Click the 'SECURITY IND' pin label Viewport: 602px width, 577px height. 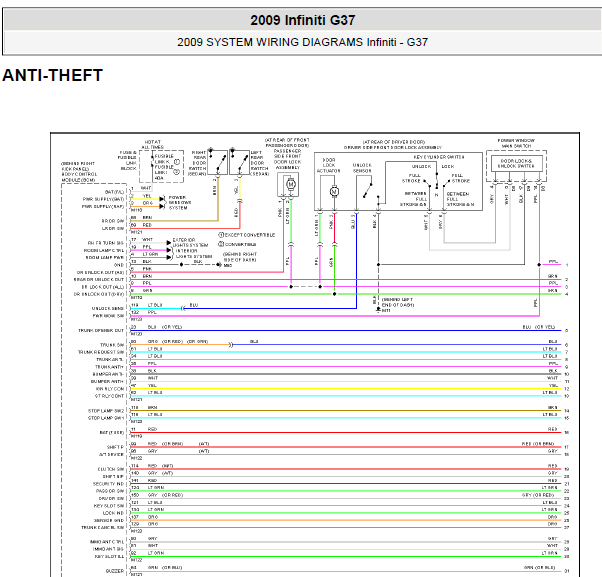[108, 484]
